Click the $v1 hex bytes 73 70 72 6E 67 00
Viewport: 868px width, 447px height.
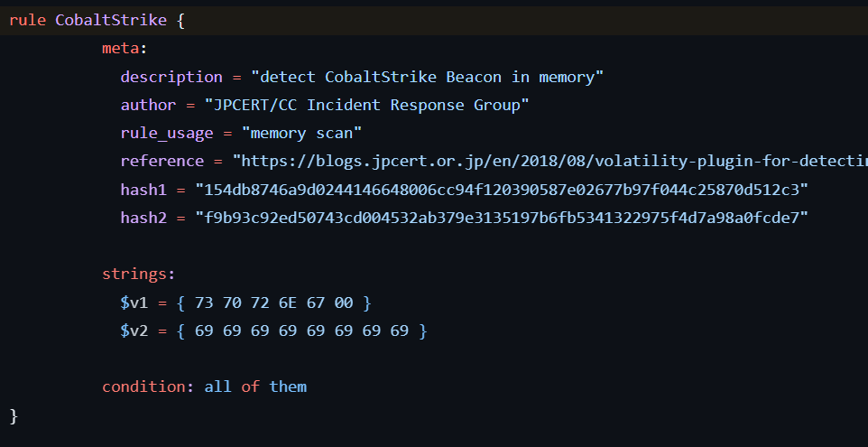click(x=273, y=303)
